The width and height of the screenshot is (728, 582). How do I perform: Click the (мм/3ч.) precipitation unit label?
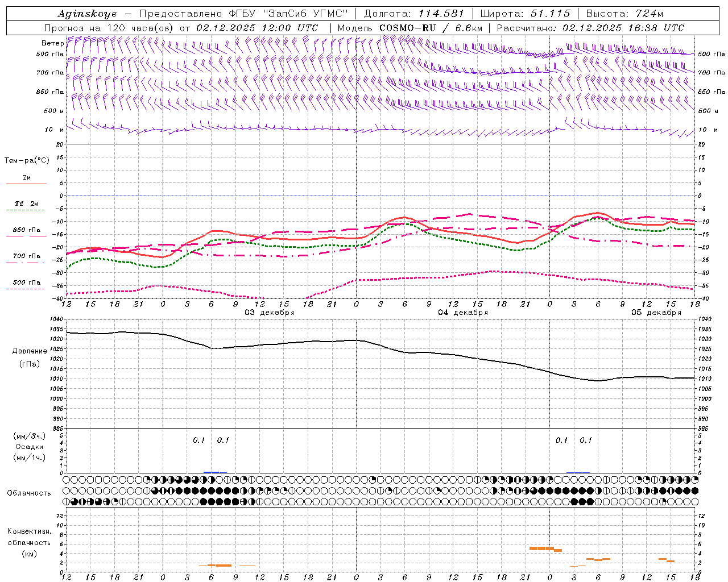(29, 436)
